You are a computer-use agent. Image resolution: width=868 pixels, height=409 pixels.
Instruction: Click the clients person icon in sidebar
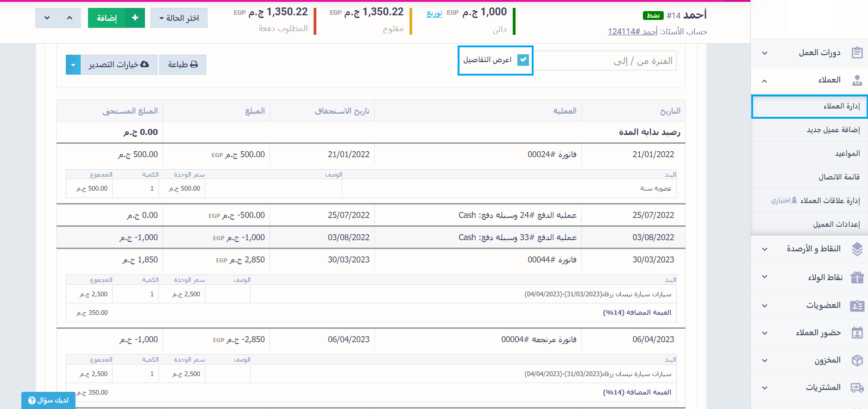click(x=857, y=80)
